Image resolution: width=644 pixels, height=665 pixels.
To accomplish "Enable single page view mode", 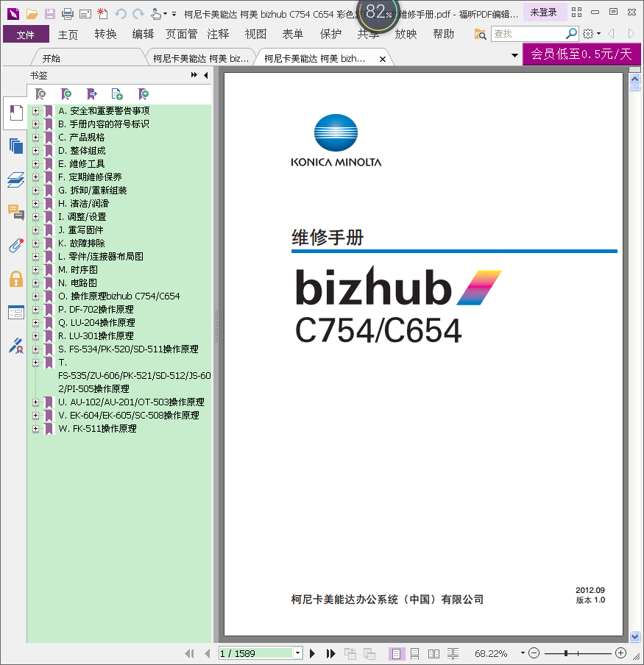I will [396, 653].
